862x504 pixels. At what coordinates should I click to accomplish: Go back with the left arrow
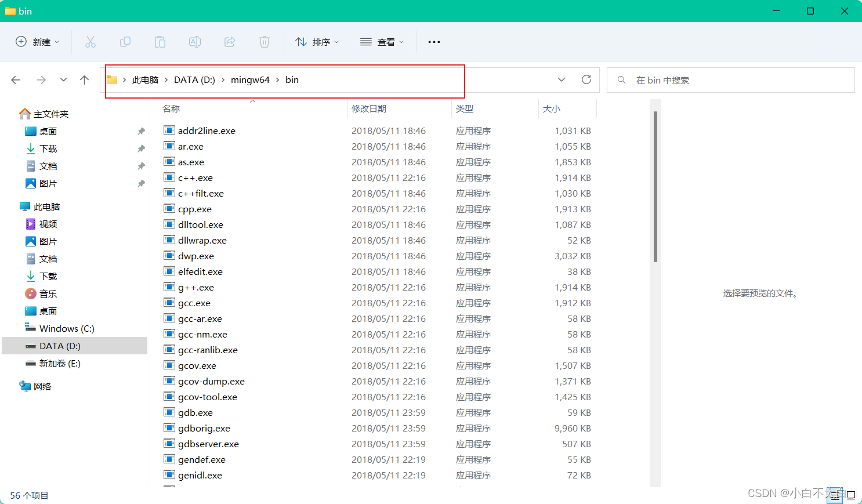pos(16,80)
